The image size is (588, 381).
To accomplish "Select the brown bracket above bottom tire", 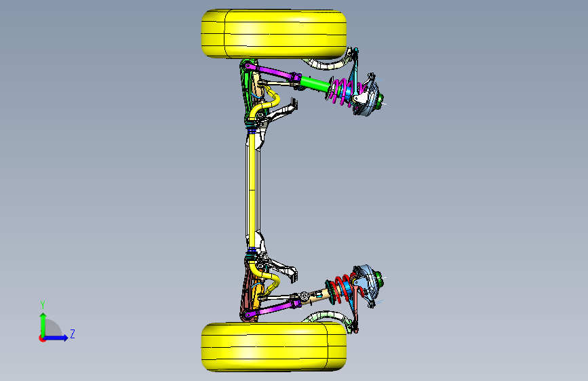I will tap(246, 291).
